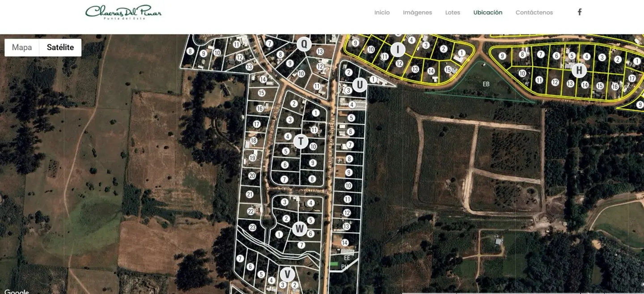Open the Facebook icon link

pyautogui.click(x=580, y=12)
